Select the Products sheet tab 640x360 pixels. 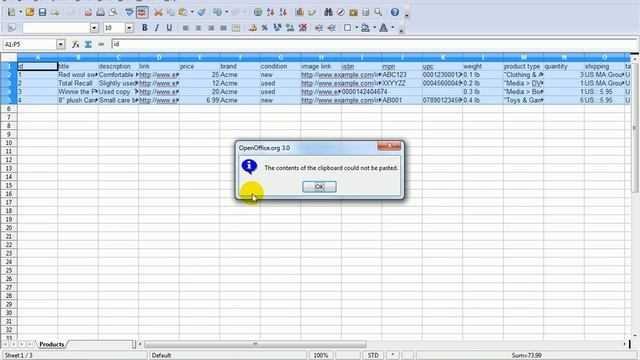pos(51,344)
